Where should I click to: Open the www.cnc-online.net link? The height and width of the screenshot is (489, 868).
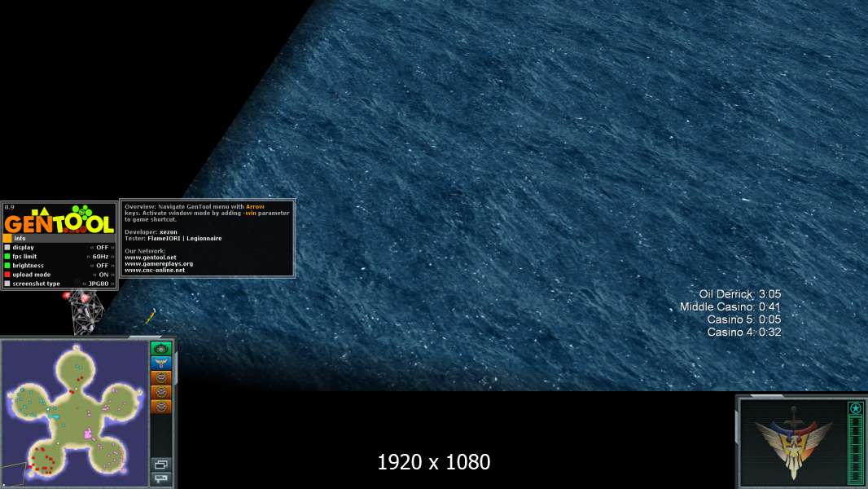point(155,271)
